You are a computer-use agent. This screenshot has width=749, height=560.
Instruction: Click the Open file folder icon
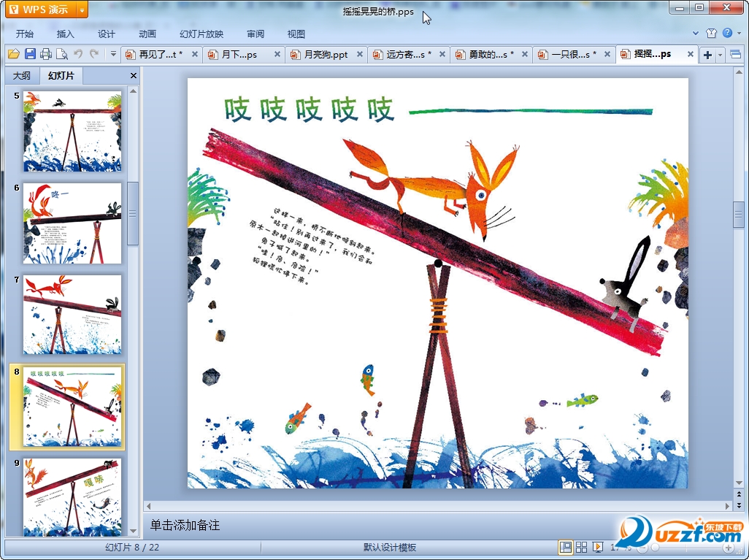[x=14, y=54]
